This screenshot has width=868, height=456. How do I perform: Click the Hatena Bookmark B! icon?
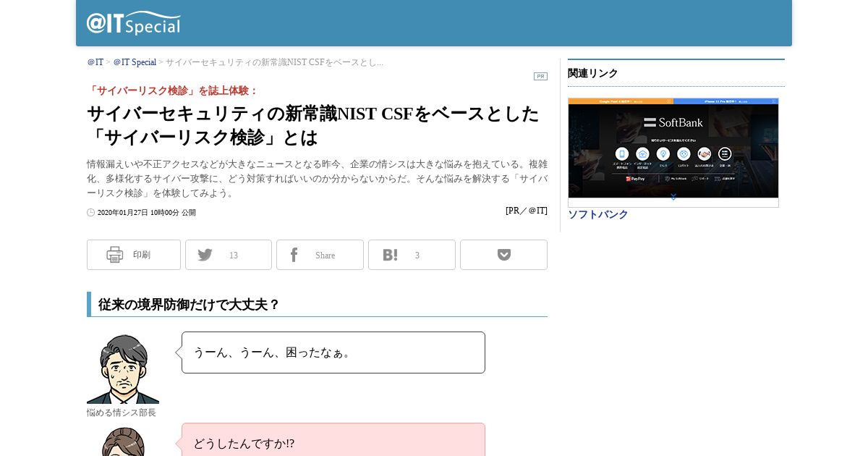pyautogui.click(x=390, y=255)
